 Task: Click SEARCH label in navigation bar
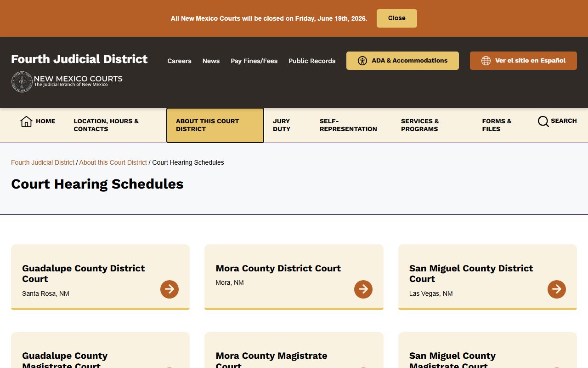564,121
